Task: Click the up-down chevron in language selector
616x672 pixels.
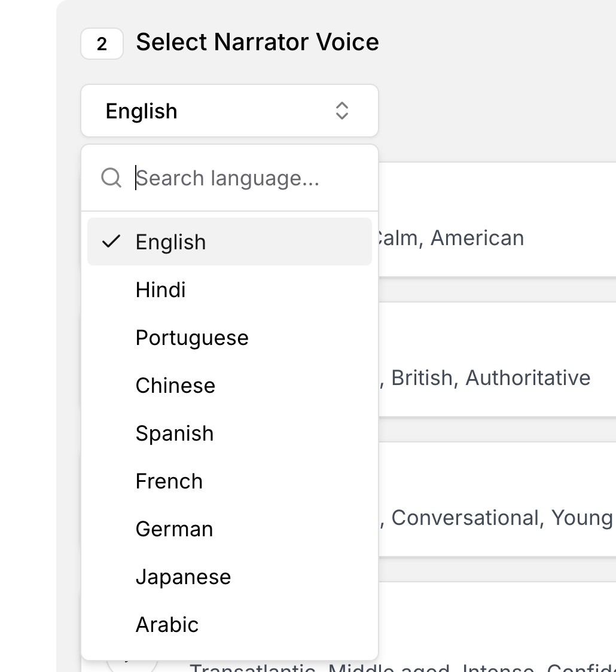Action: pyautogui.click(x=341, y=111)
